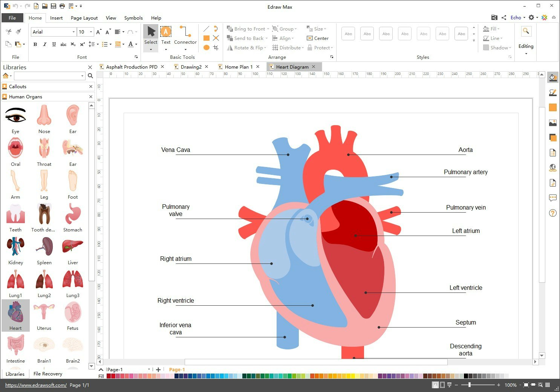The image size is (560, 392).
Task: Toggle underline formatting
Action: (54, 44)
